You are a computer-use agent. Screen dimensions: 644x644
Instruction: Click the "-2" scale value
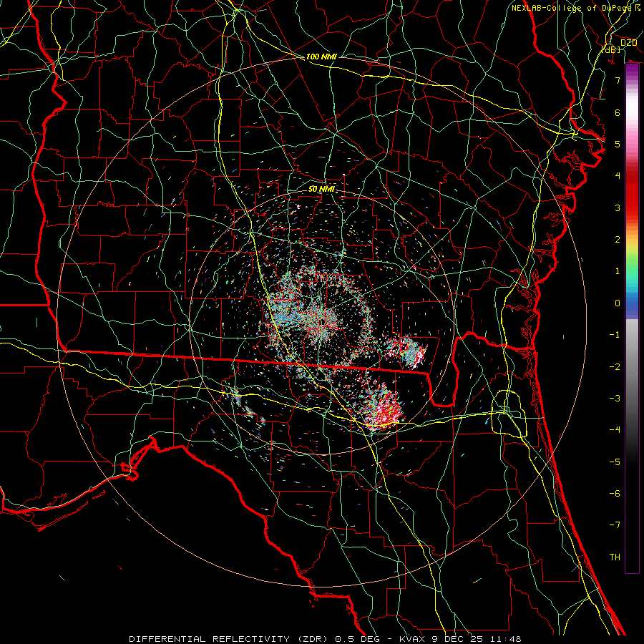[x=615, y=367]
